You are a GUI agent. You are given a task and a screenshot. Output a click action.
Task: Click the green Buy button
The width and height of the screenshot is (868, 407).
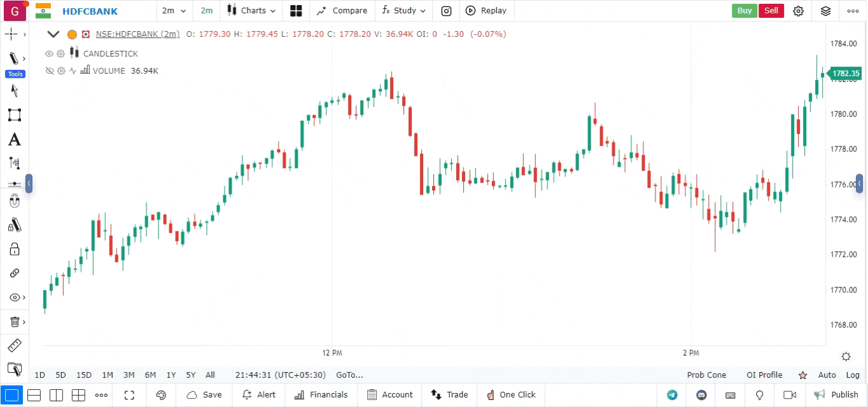[x=744, y=11]
